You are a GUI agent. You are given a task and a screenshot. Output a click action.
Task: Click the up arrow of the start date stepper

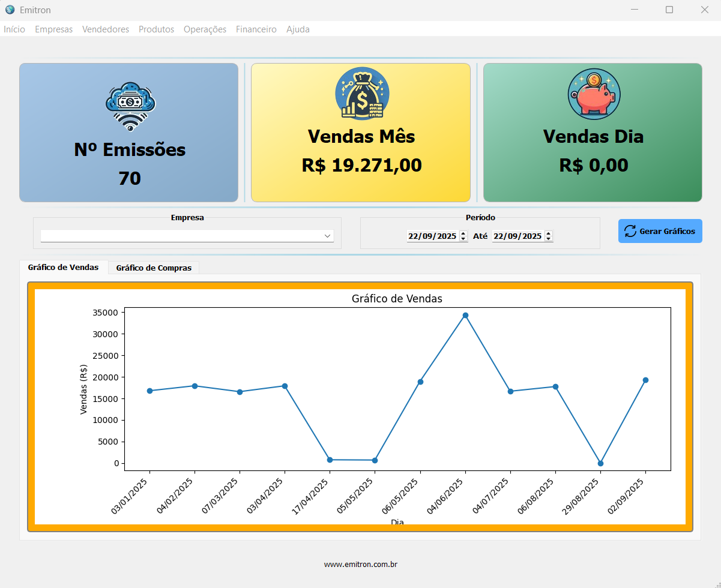[462, 233]
